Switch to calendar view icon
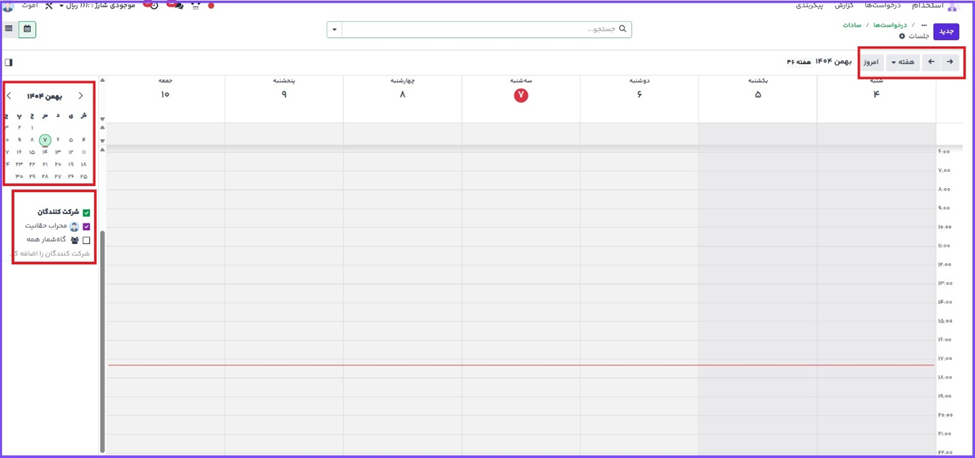The image size is (975, 458). point(27,29)
